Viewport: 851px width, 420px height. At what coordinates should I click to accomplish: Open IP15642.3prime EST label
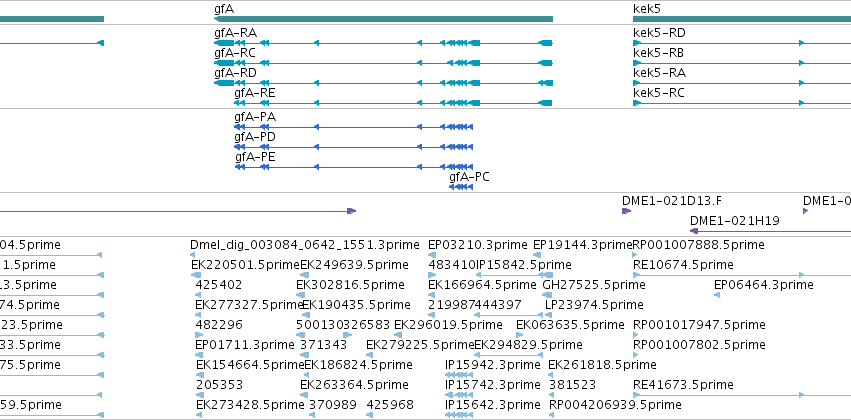click(x=493, y=405)
